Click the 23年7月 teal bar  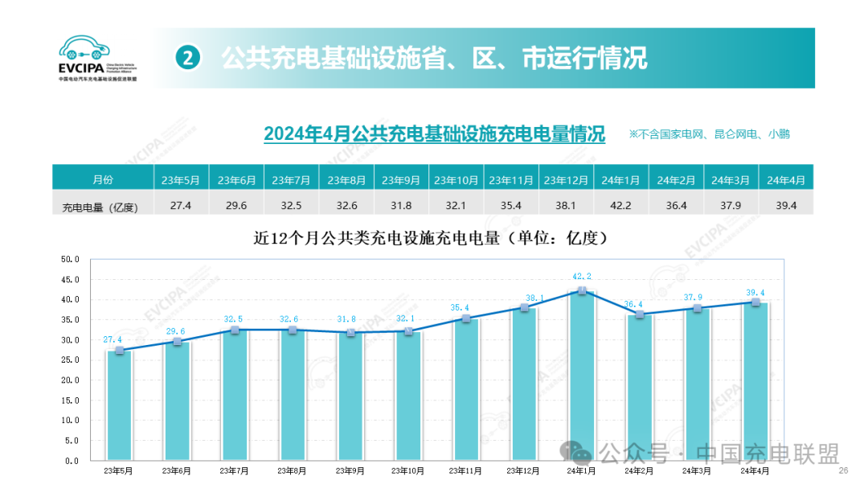[x=235, y=396]
